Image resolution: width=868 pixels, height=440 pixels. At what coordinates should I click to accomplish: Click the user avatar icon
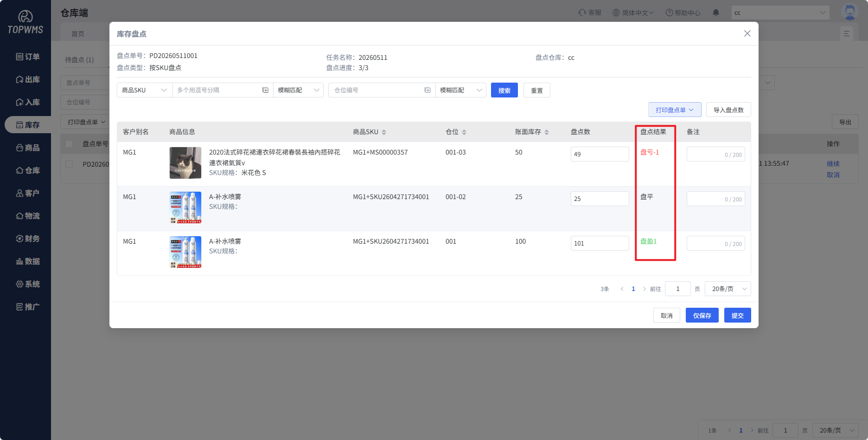click(x=849, y=12)
